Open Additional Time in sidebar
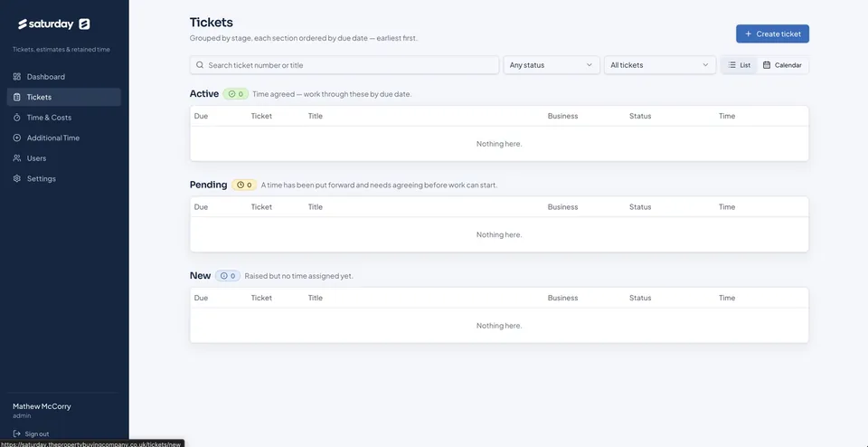Viewport: 868px width, 447px height. (63, 138)
